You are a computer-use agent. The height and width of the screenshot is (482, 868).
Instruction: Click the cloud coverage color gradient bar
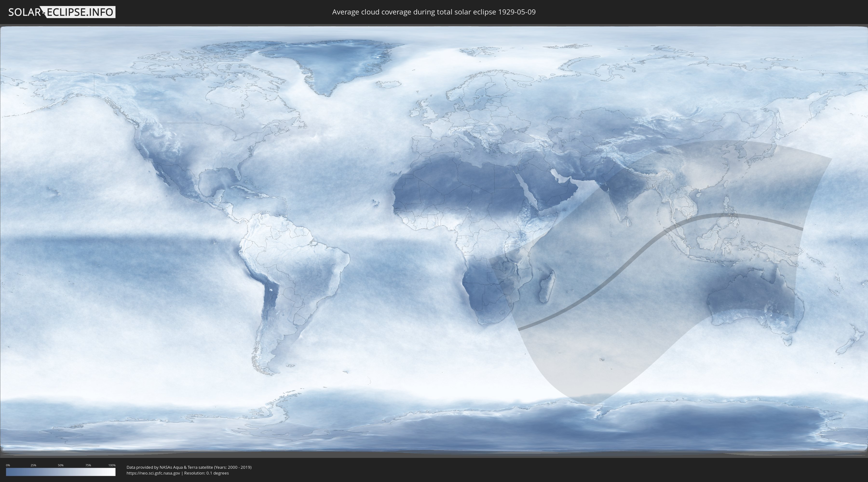(61, 472)
